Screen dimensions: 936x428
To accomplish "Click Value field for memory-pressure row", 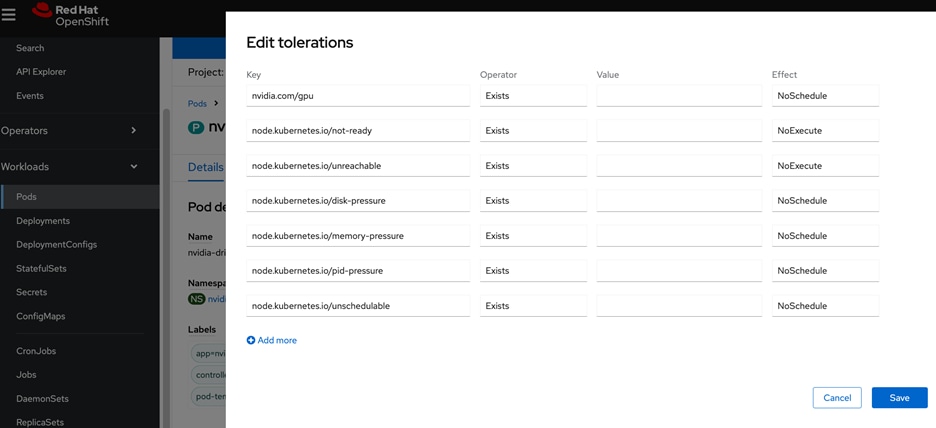I will tap(679, 236).
